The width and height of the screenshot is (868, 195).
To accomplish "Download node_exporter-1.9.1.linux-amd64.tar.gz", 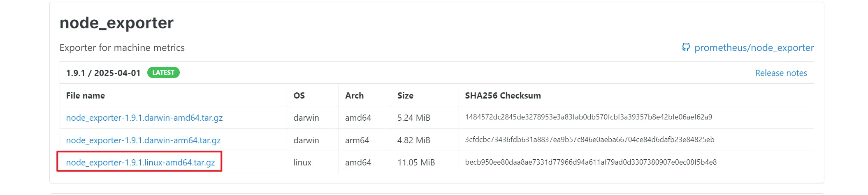I will [x=140, y=163].
